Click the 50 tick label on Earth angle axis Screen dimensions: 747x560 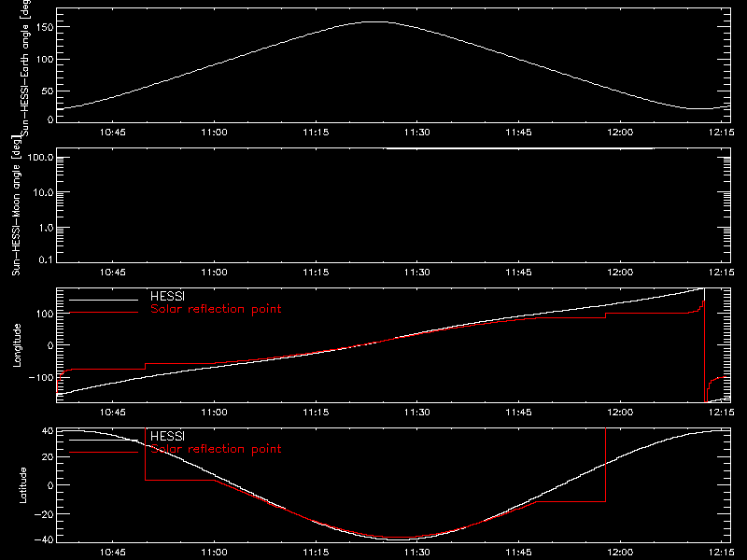click(x=48, y=91)
